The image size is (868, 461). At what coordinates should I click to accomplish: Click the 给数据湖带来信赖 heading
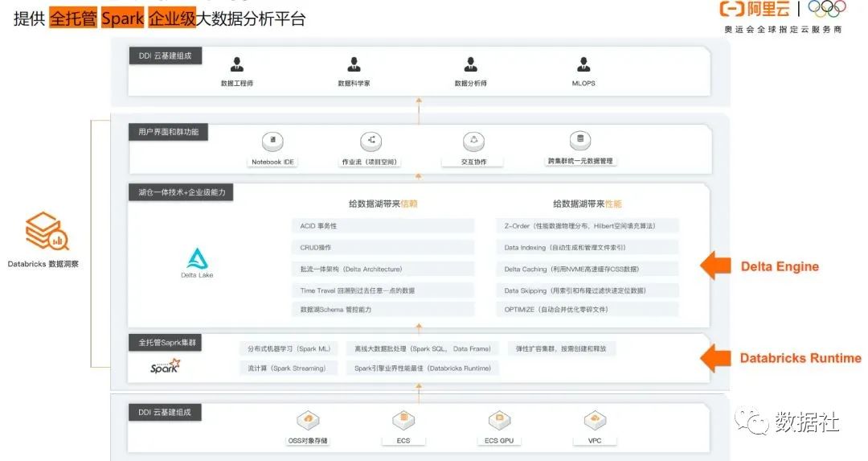(383, 204)
